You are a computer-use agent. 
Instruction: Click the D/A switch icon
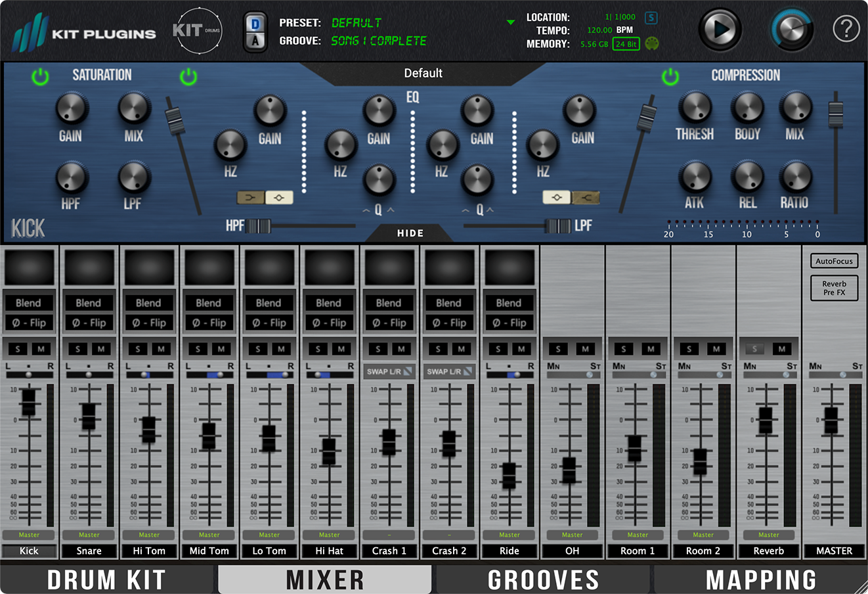pyautogui.click(x=255, y=32)
